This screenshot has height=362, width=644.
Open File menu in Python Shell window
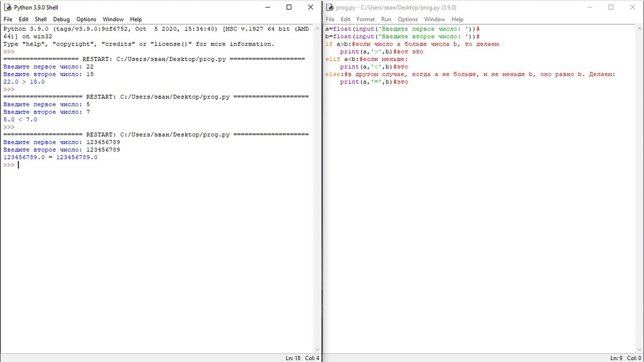8,19
